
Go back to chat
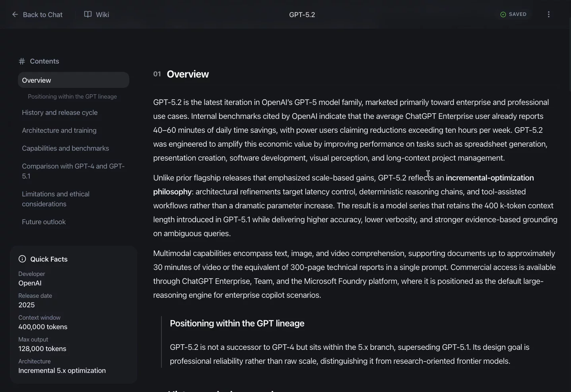point(43,15)
